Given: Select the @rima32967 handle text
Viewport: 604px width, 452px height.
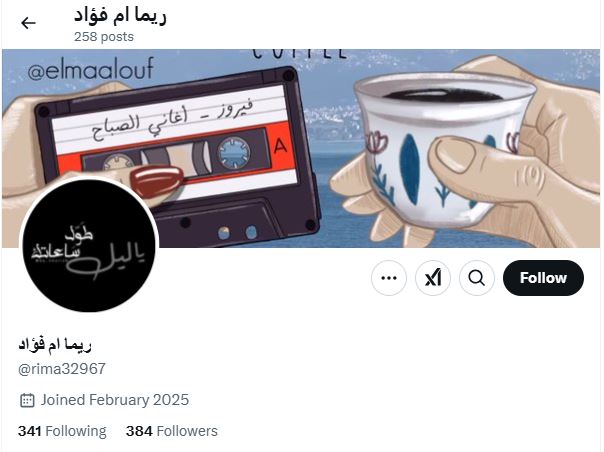Looking at the screenshot, I should (x=62, y=369).
